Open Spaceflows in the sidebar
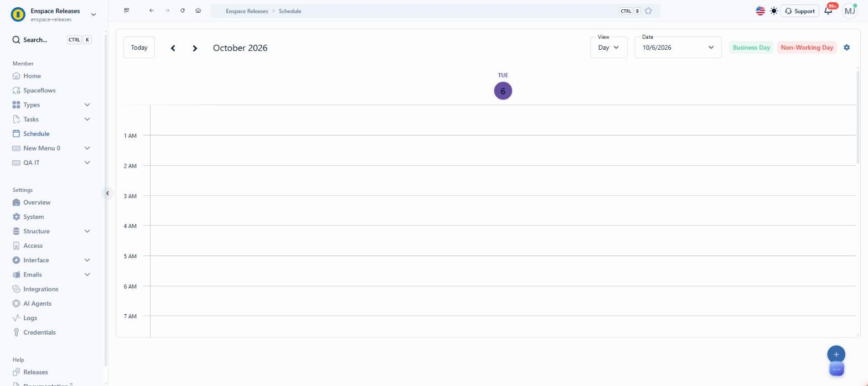The image size is (868, 386). point(39,90)
